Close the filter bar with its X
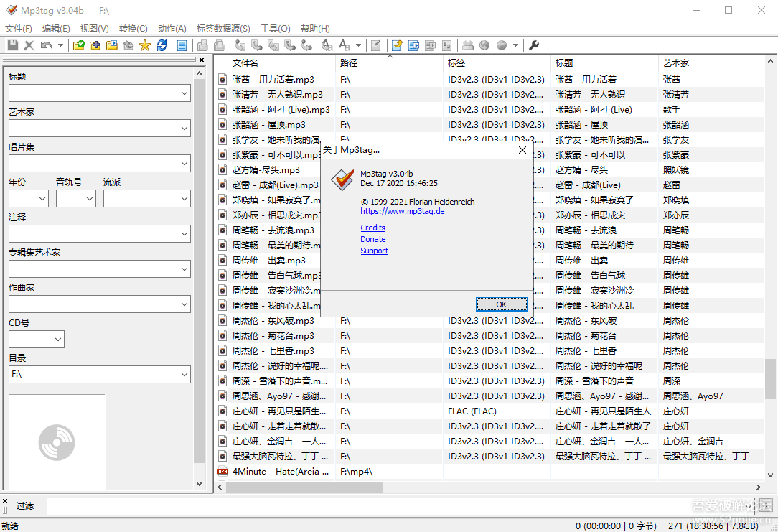 [x=5, y=500]
